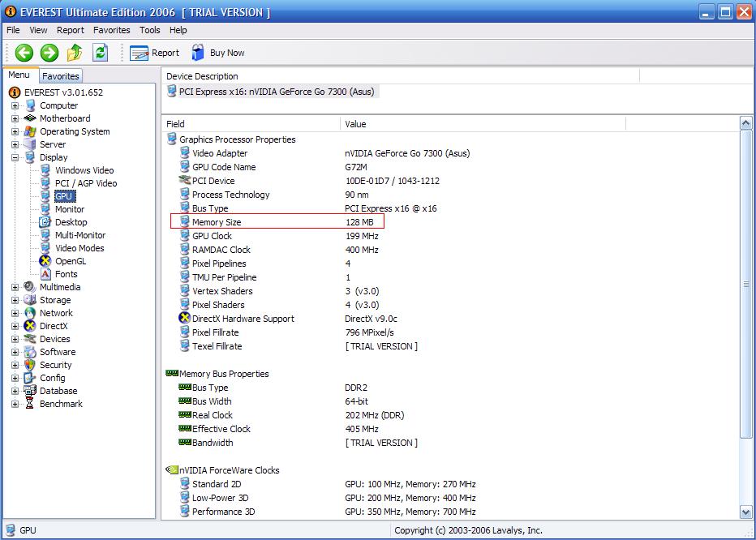Click the Config tree icon
Image resolution: width=756 pixels, height=540 pixels.
pos(30,378)
